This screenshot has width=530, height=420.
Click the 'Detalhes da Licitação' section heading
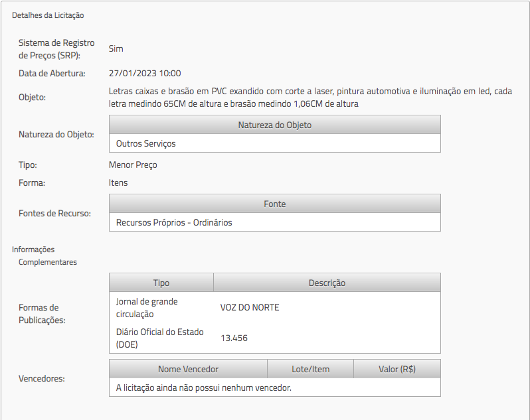(x=48, y=15)
